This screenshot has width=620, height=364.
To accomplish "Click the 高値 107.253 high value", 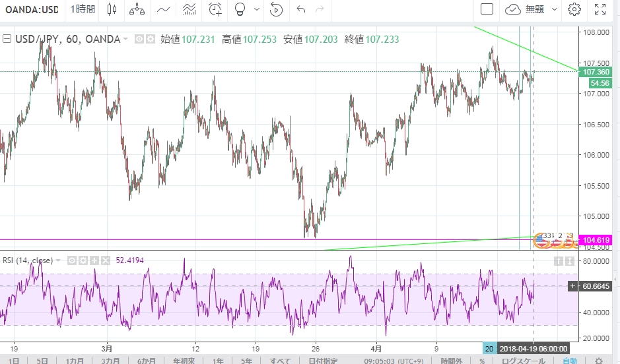I will coord(249,39).
